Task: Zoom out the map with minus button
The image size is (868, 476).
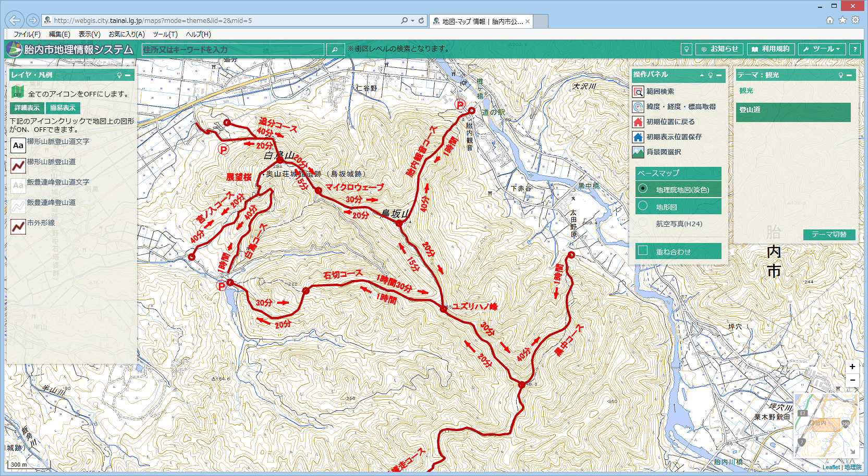Action: click(852, 380)
